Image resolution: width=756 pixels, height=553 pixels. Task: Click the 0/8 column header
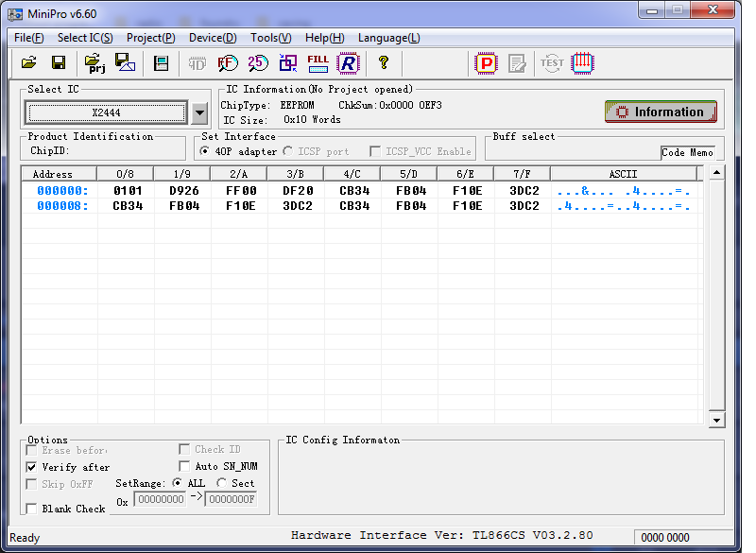tap(126, 174)
